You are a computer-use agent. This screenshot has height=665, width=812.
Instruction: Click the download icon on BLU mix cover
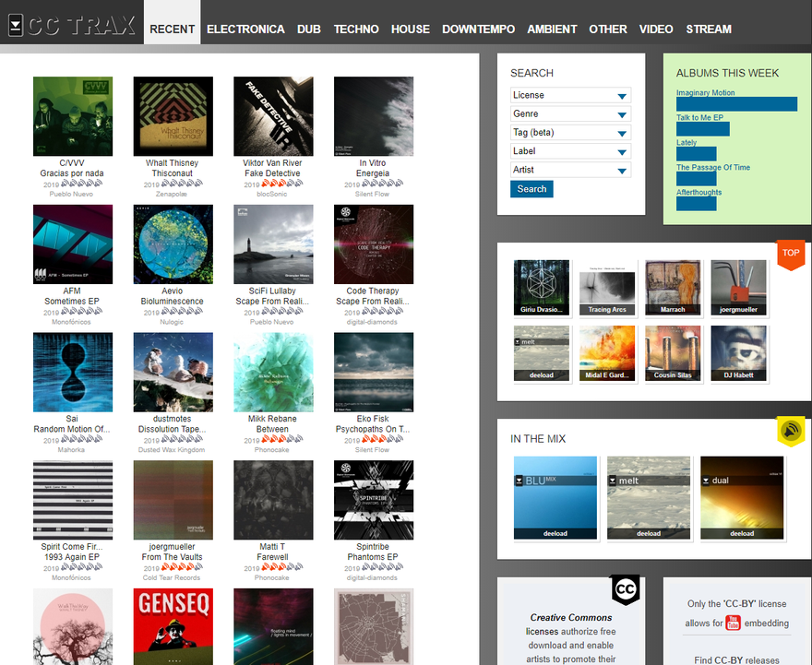click(519, 481)
